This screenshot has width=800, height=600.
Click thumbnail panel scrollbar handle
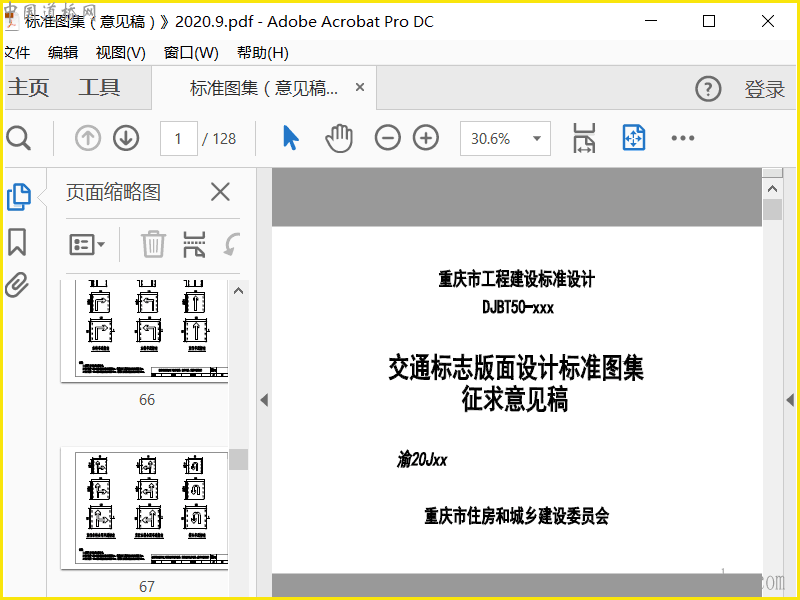coord(238,459)
